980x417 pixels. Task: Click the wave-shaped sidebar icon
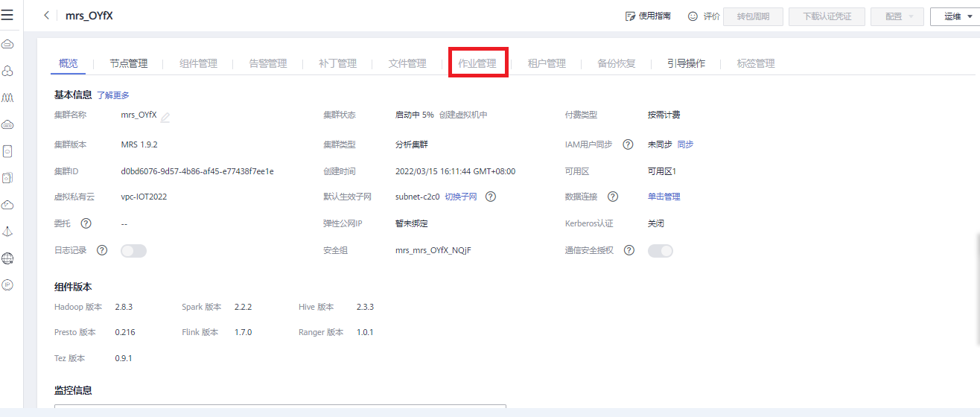point(7,98)
